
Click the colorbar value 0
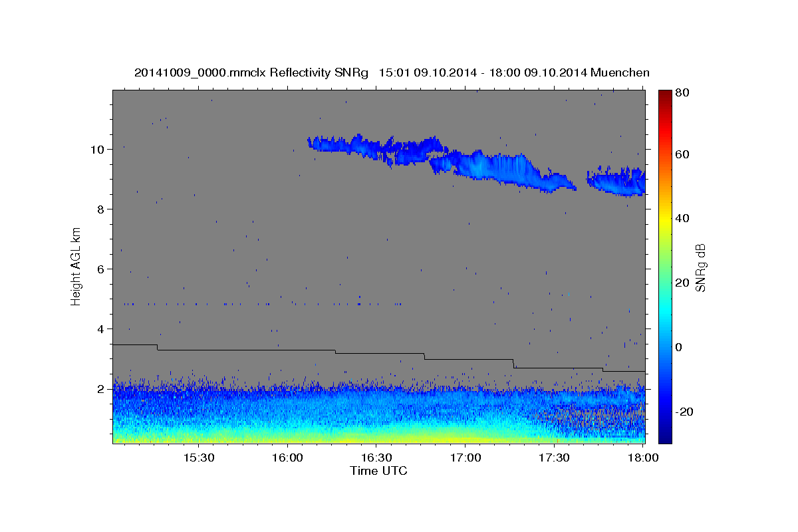680,347
